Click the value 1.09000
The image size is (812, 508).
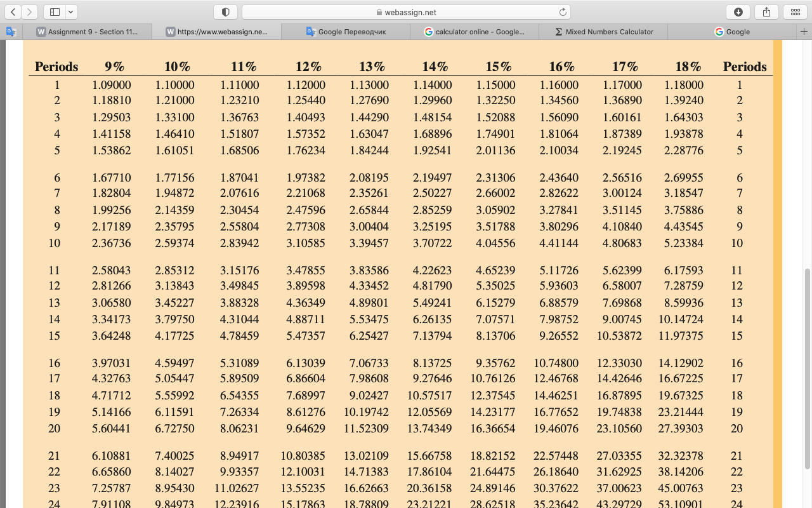[x=112, y=84]
